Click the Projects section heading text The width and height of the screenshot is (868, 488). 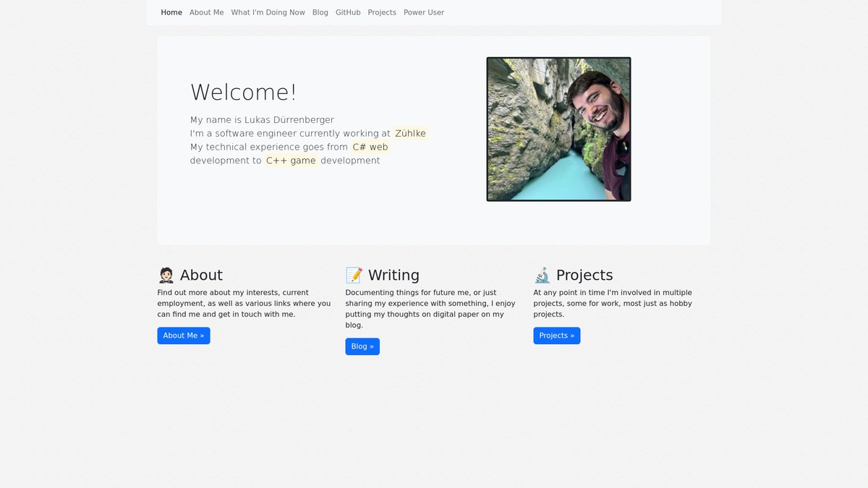pyautogui.click(x=584, y=275)
